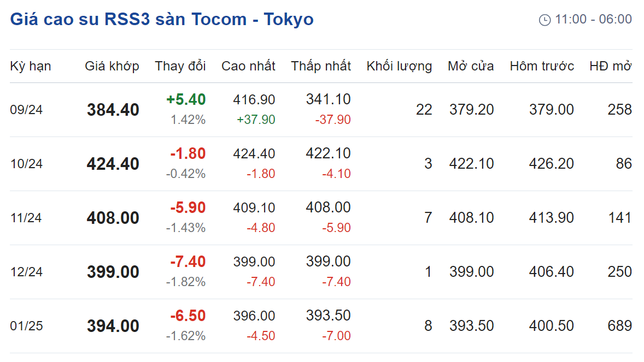Open the Giá cao su RSS3 sàn Tocom title

click(x=162, y=19)
